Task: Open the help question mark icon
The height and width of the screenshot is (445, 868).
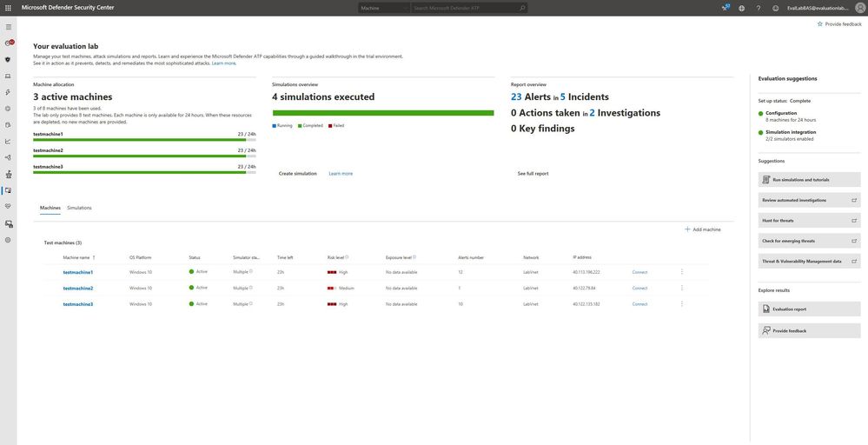Action: [x=759, y=9]
